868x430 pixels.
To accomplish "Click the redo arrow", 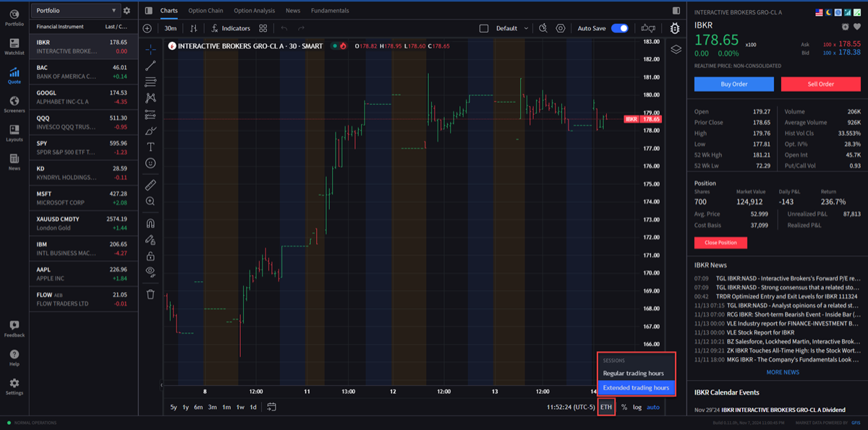I will click(x=302, y=28).
